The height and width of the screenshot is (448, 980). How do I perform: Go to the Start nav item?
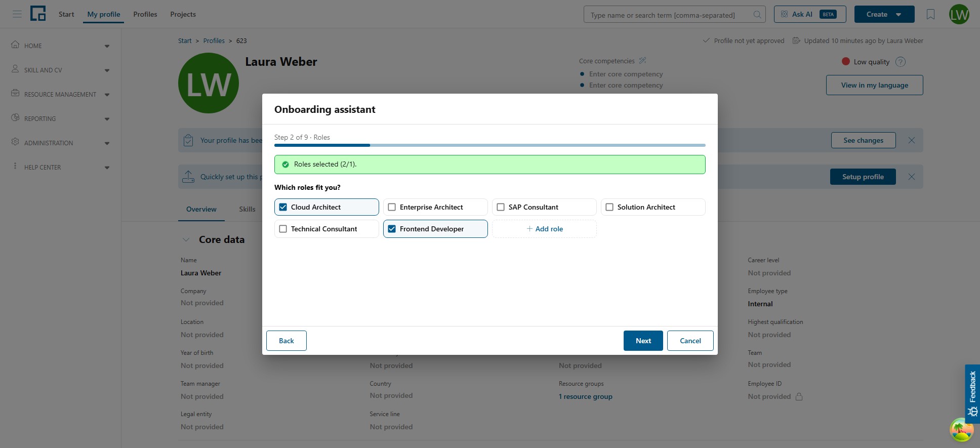click(x=66, y=14)
